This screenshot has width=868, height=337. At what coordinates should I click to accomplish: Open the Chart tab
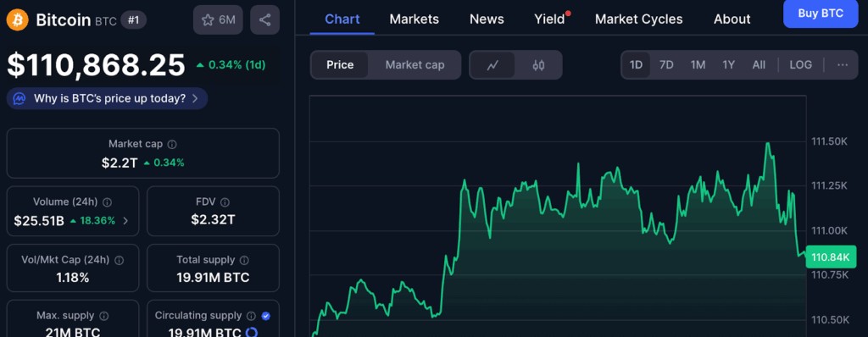(x=342, y=19)
